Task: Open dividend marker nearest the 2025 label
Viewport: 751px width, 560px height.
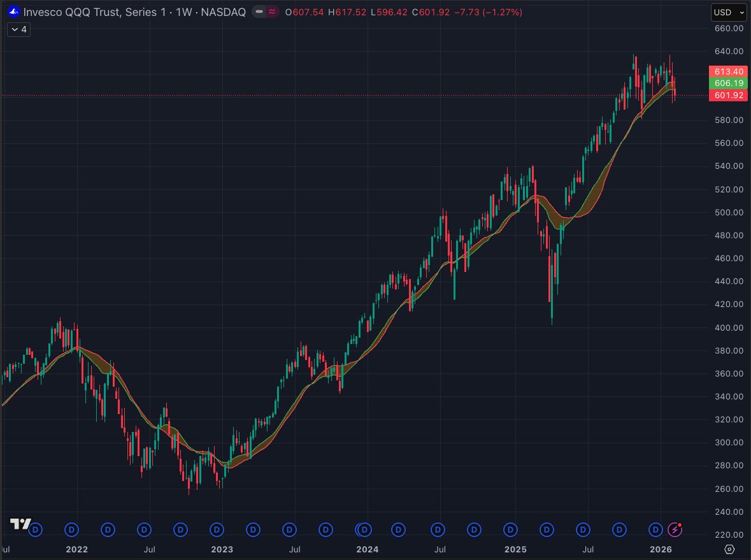Action: pos(511,530)
